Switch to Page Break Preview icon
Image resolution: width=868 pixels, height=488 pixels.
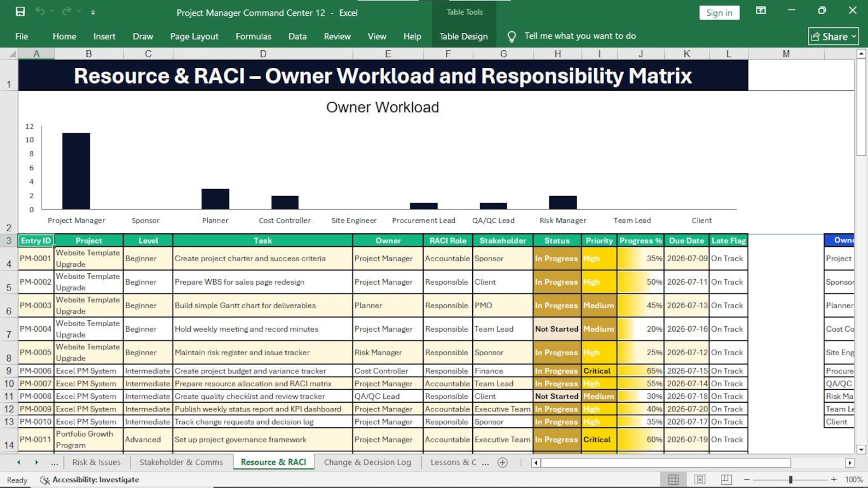726,480
